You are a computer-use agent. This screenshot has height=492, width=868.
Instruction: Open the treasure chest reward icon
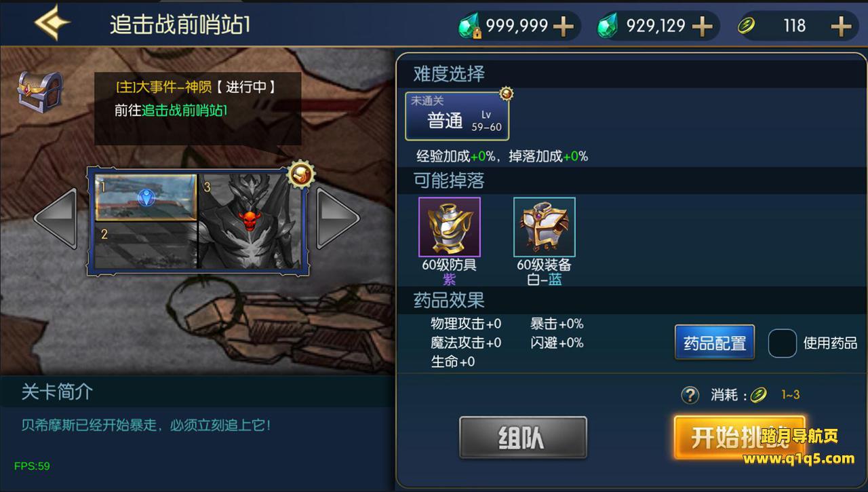click(39, 94)
